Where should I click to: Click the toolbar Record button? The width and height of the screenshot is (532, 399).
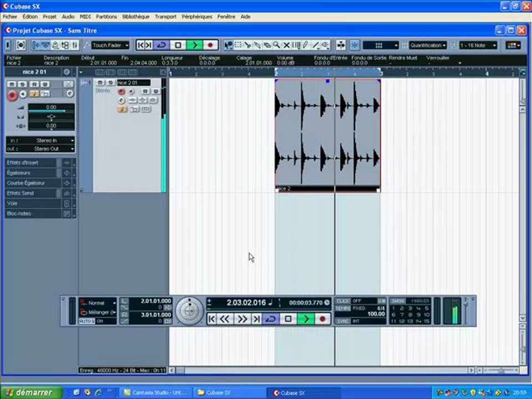(x=211, y=45)
